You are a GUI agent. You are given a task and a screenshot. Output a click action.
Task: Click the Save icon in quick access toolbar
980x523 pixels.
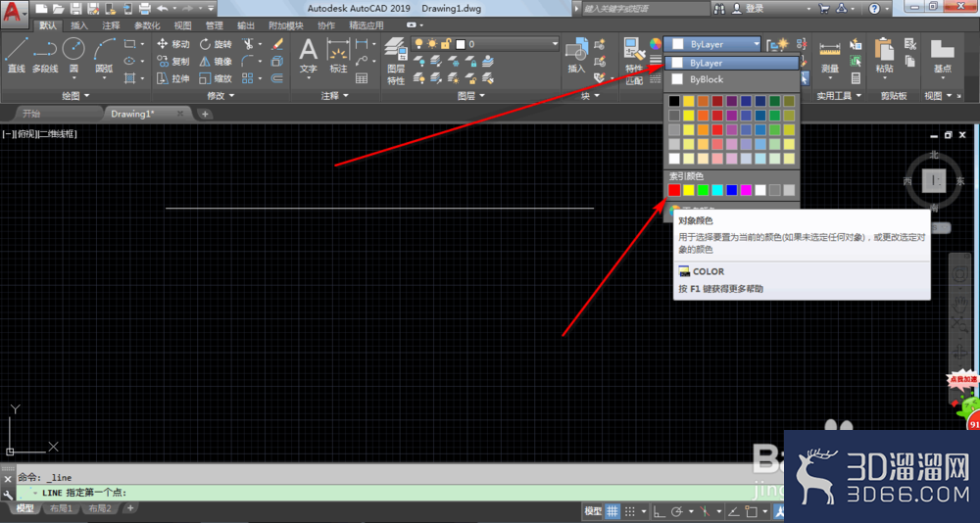tap(75, 8)
